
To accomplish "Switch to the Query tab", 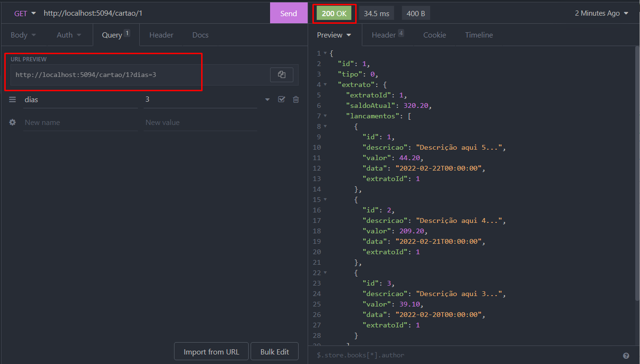I will click(x=116, y=35).
